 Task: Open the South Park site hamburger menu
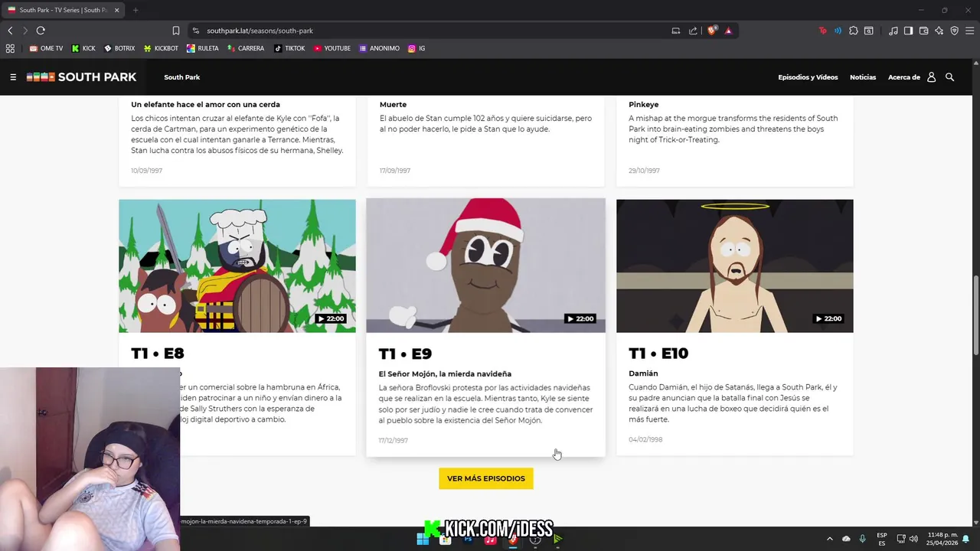click(13, 77)
